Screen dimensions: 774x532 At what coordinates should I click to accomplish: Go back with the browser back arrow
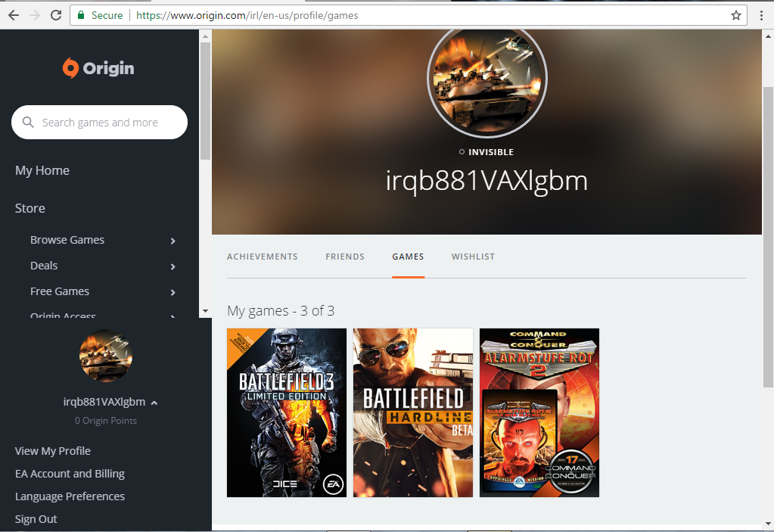tap(14, 15)
